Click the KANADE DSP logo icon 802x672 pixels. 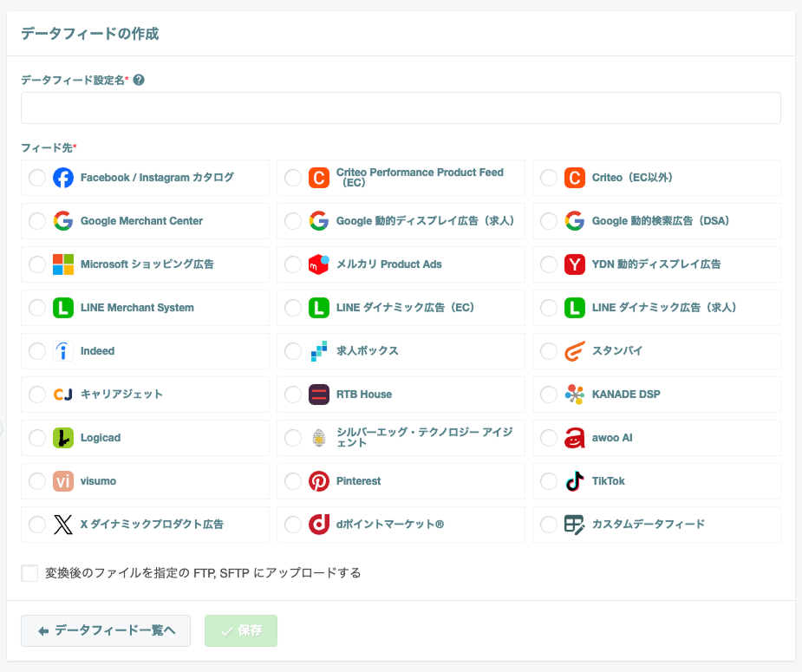click(x=574, y=395)
